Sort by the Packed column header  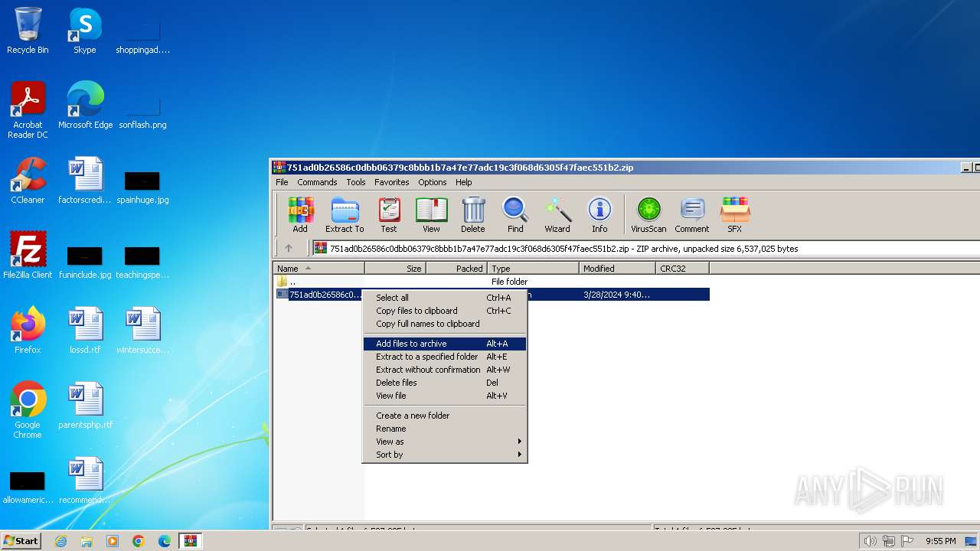(x=456, y=269)
